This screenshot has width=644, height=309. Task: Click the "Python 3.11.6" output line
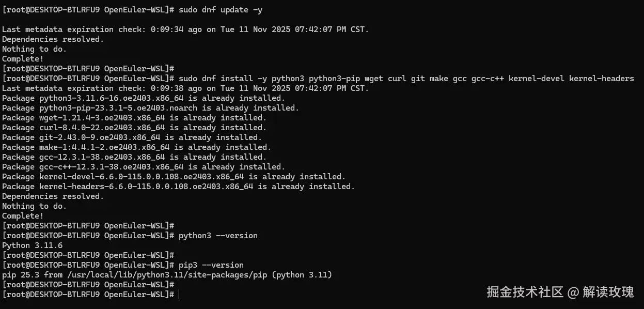[32, 245]
